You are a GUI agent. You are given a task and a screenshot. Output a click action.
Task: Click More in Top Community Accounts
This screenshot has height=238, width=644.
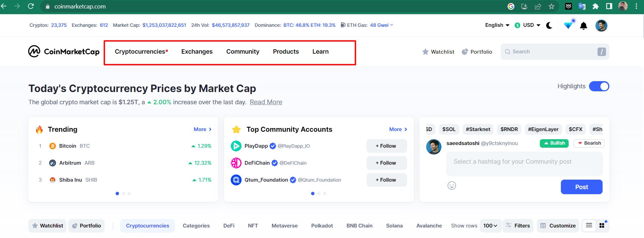click(398, 129)
